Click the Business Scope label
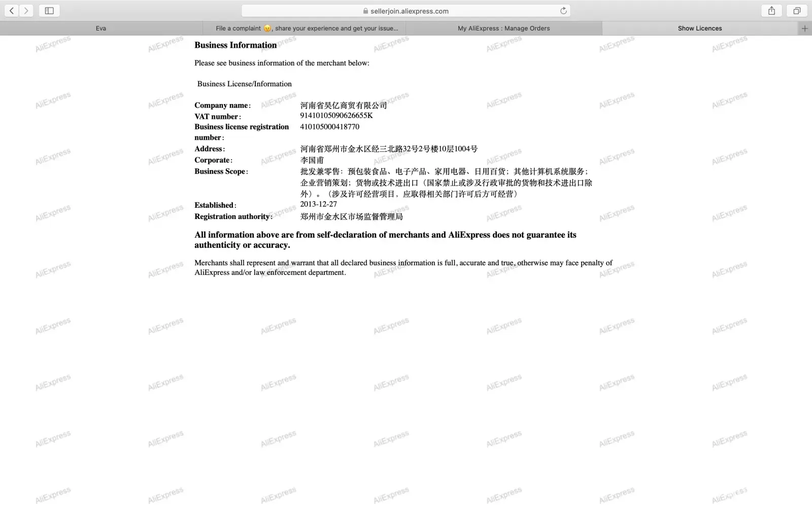The height and width of the screenshot is (508, 812). [x=221, y=171]
